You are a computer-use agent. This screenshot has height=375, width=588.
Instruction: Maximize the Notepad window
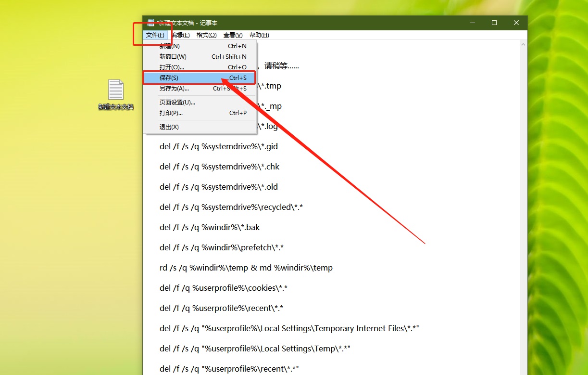pyautogui.click(x=494, y=23)
